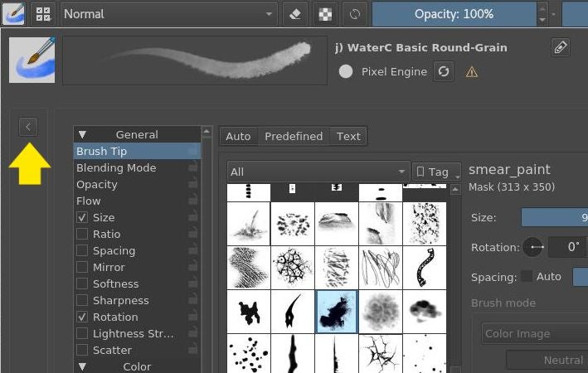
Task: Click the brush preset editor icon
Action: coord(13,14)
